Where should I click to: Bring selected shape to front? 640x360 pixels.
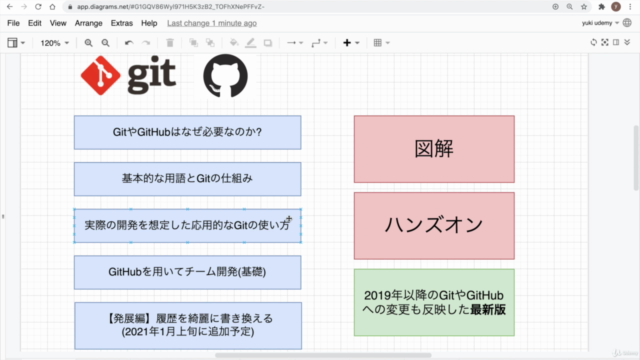pyautogui.click(x=193, y=43)
